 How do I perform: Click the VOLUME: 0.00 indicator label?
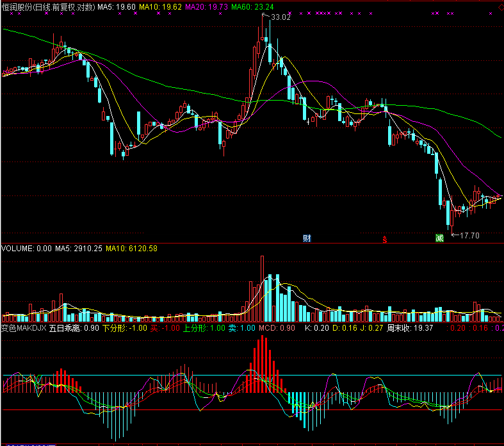pos(26,249)
